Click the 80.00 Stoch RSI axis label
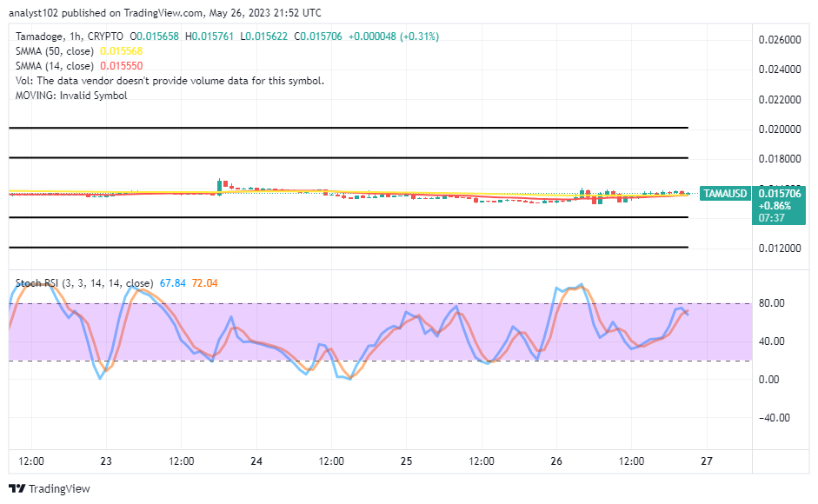Image resolution: width=818 pixels, height=504 pixels. point(772,303)
